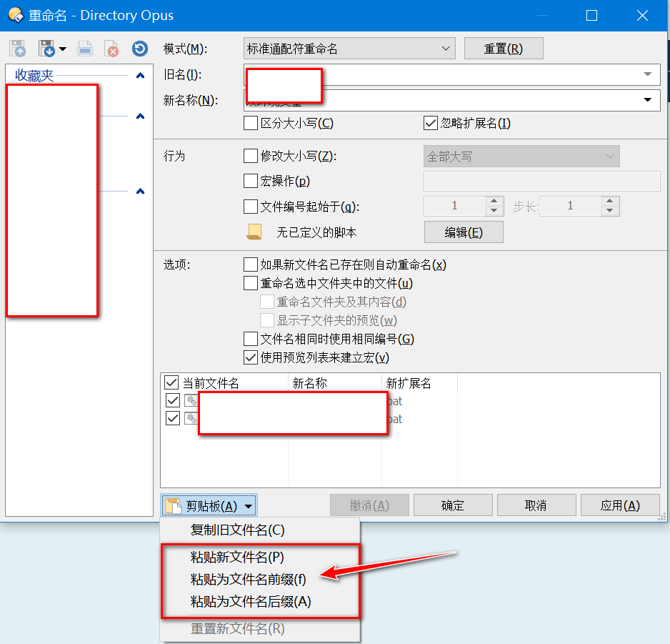Click the clear document icon with red X
This screenshot has height=644, width=670.
coord(111,48)
